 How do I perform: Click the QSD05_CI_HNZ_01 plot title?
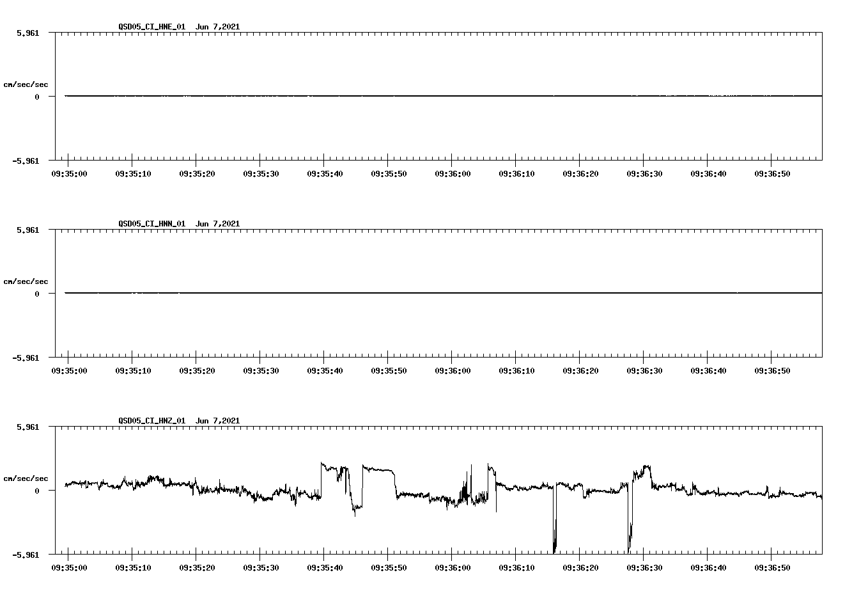[152, 421]
